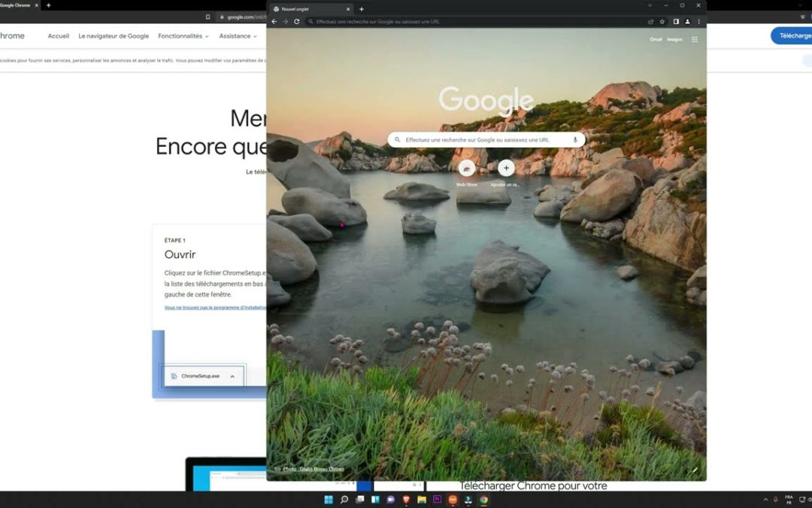Image resolution: width=812 pixels, height=508 pixels.
Task: Click Accueil in background Chrome site
Action: point(59,36)
